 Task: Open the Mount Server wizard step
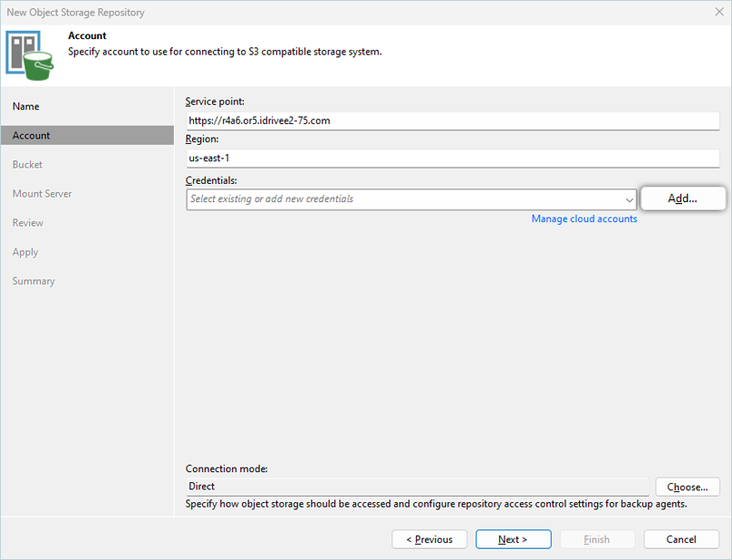click(x=42, y=194)
